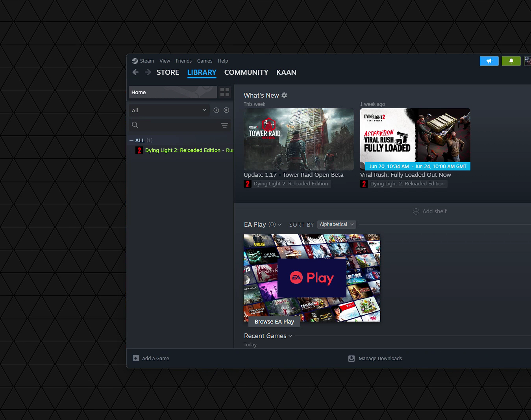
Task: Click the plus icon beside Add a Game
Action: 136,358
